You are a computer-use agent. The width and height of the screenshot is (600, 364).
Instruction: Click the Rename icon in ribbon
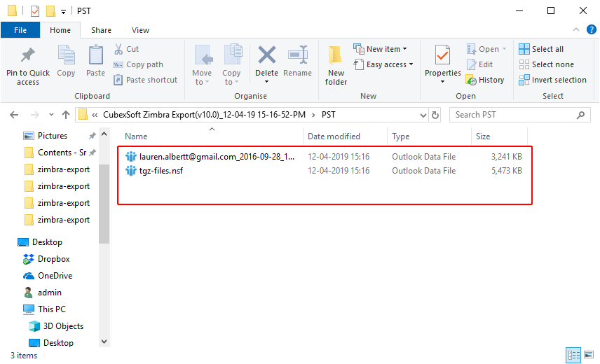tap(297, 56)
